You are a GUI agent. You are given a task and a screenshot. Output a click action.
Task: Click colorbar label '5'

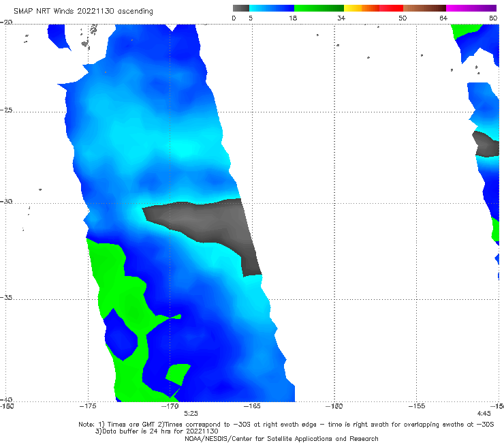[251, 18]
